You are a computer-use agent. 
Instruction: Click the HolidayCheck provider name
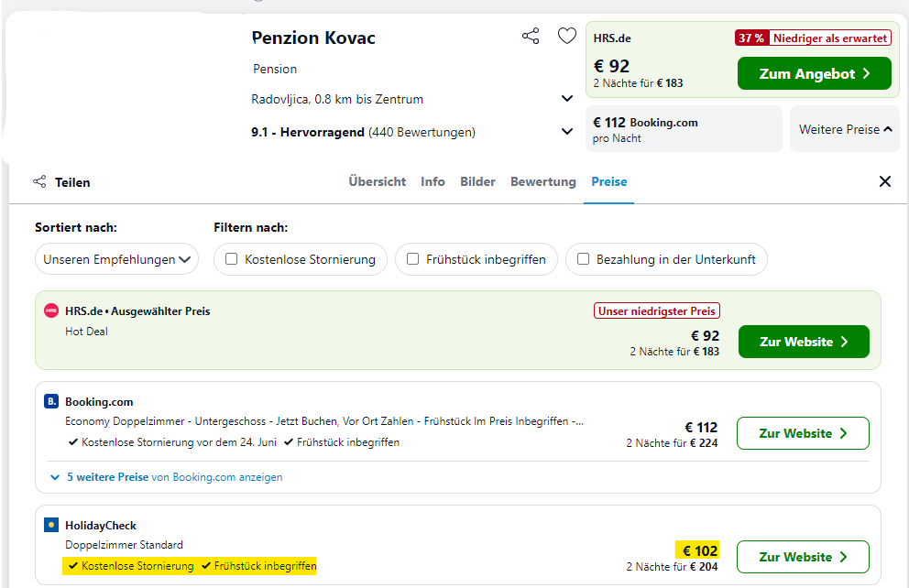point(101,526)
